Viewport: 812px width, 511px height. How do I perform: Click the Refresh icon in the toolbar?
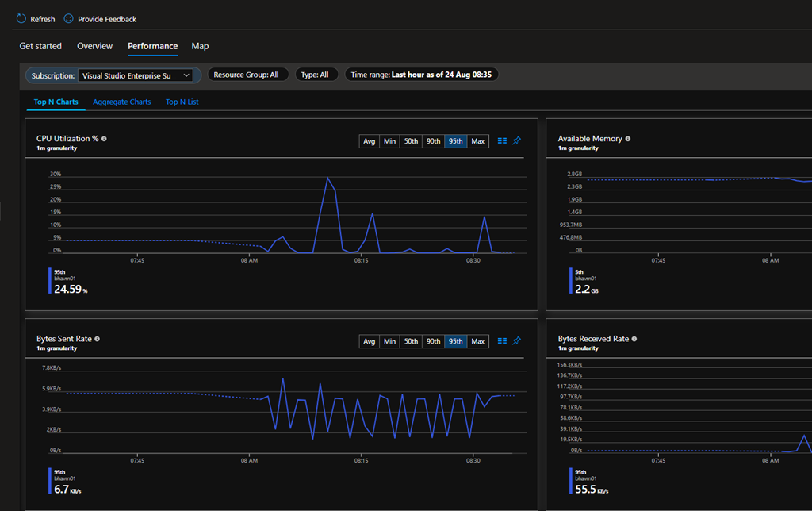pos(22,18)
